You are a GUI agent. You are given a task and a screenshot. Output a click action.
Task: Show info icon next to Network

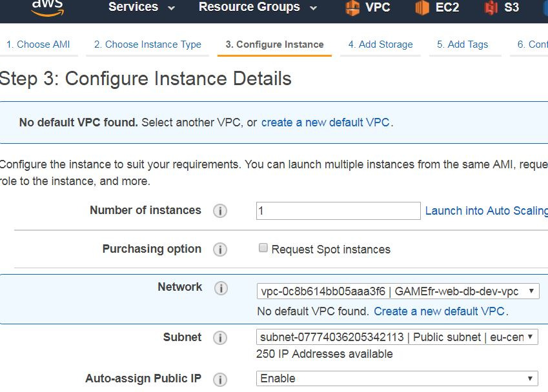tap(221, 288)
